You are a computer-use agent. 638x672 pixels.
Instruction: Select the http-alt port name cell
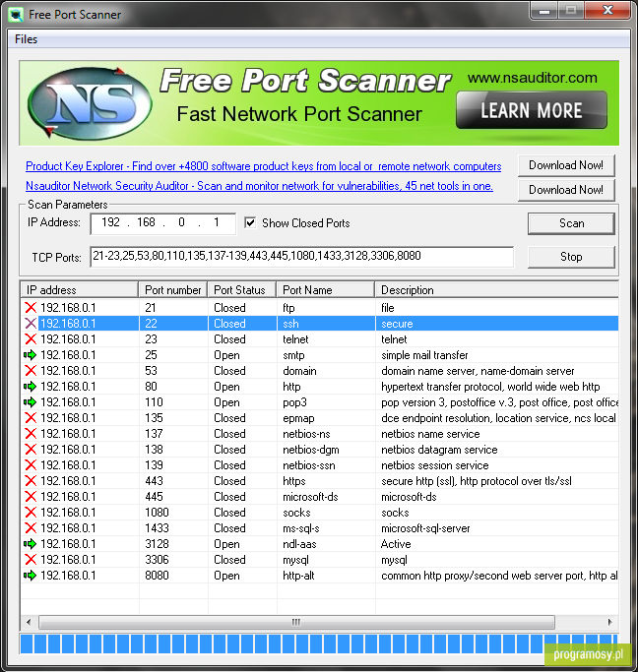[298, 576]
